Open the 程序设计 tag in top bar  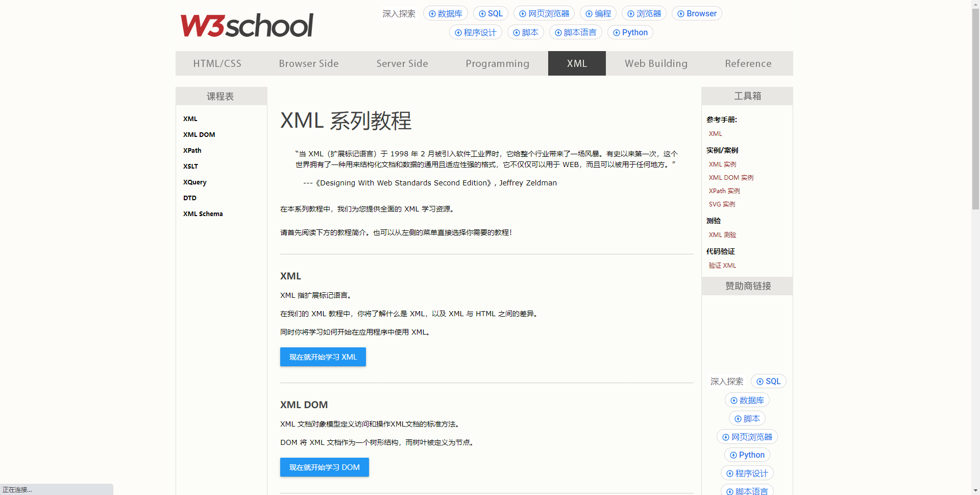(476, 32)
